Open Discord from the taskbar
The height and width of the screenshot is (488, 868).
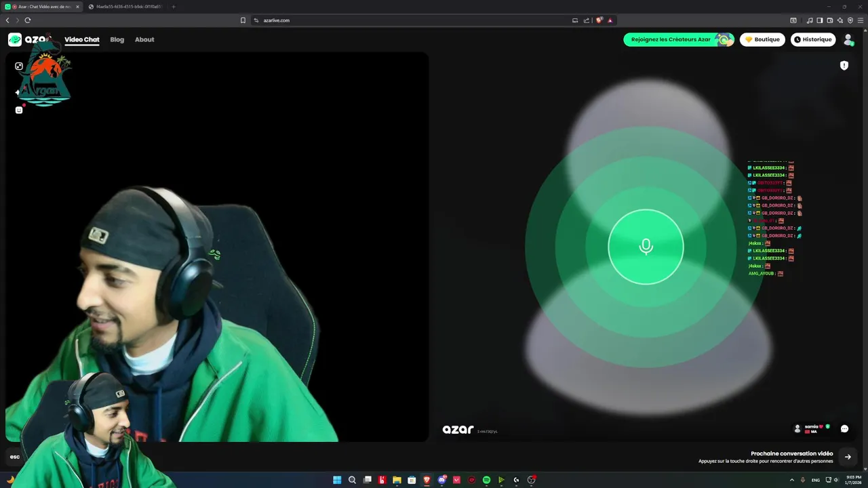point(441,480)
